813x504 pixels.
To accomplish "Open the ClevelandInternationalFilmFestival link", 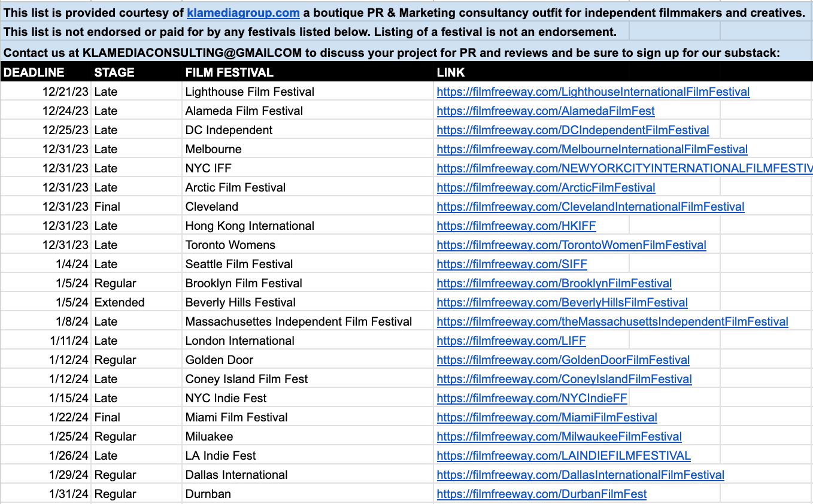I will point(591,207).
